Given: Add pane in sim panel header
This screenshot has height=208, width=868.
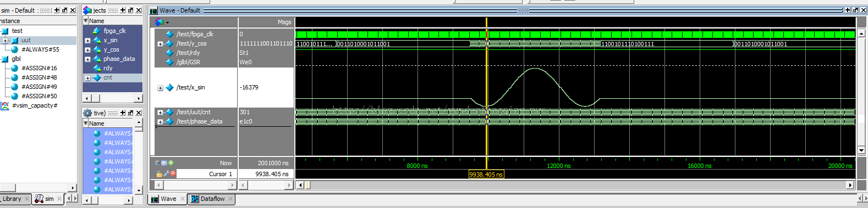Looking at the screenshot, I should (57, 10).
